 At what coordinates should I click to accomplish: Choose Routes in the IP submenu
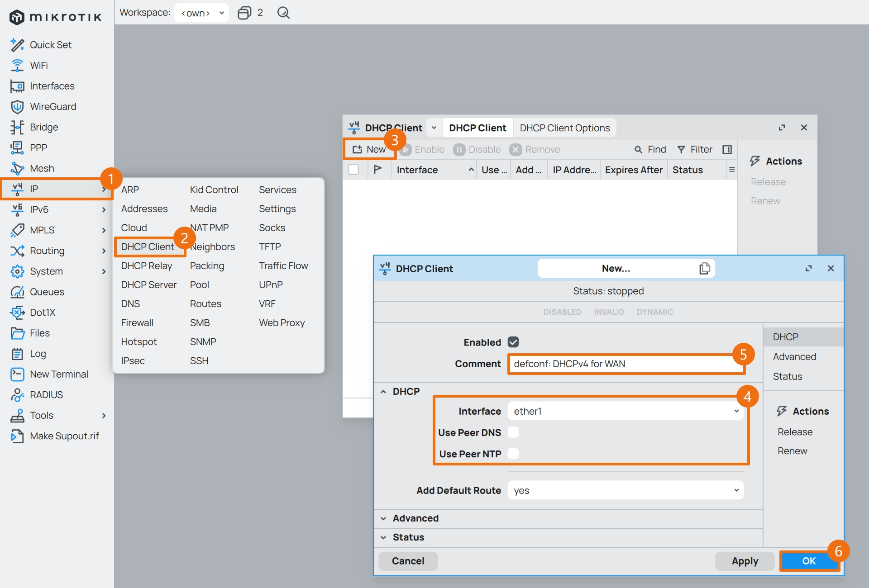tap(205, 304)
